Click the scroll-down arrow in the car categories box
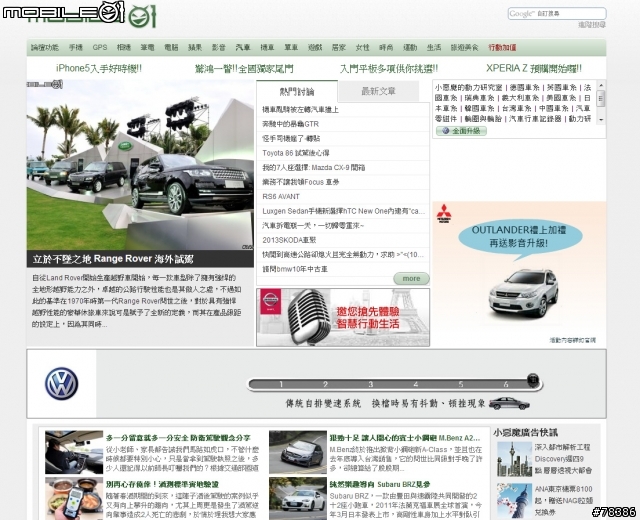This screenshot has width=640, height=520. 600,120
